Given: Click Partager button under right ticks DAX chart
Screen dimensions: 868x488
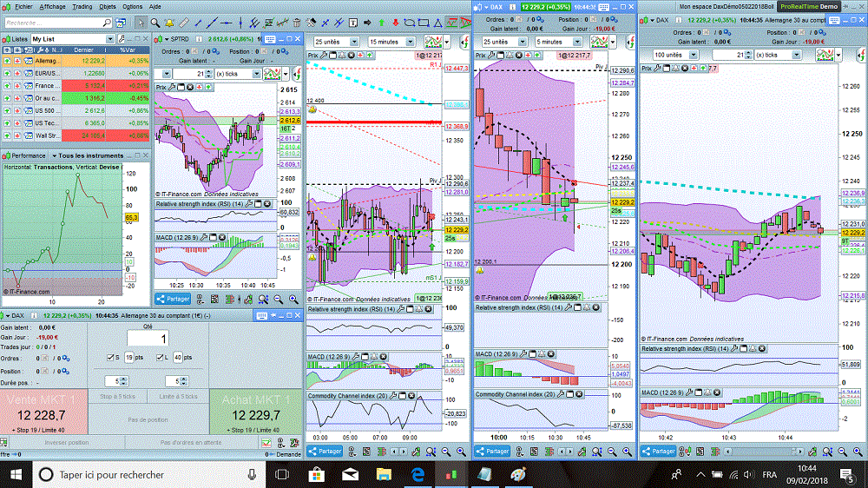Looking at the screenshot, I should 659,452.
